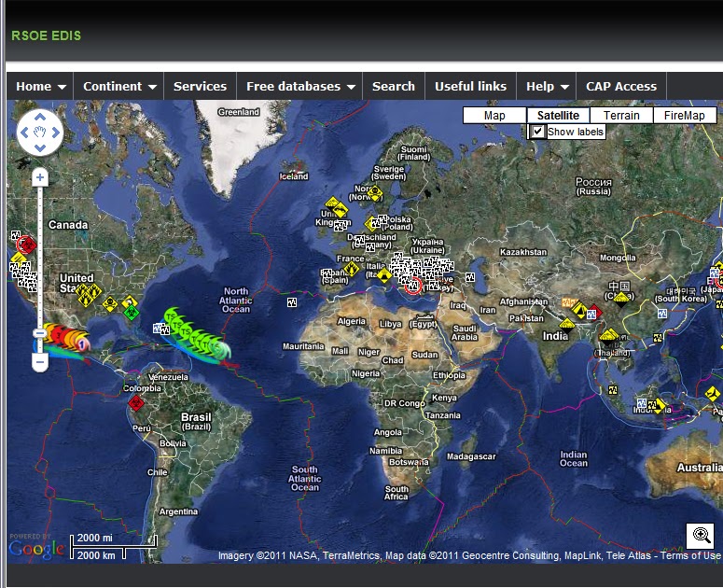
Task: Click the hand icon in pan control
Action: 40,133
